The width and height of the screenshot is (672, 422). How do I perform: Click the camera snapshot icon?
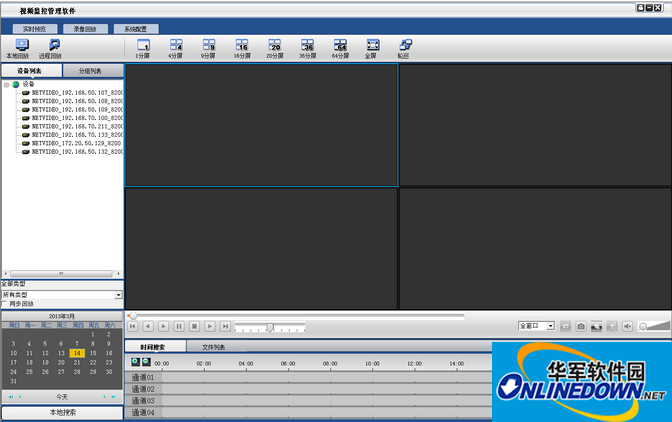coord(580,326)
